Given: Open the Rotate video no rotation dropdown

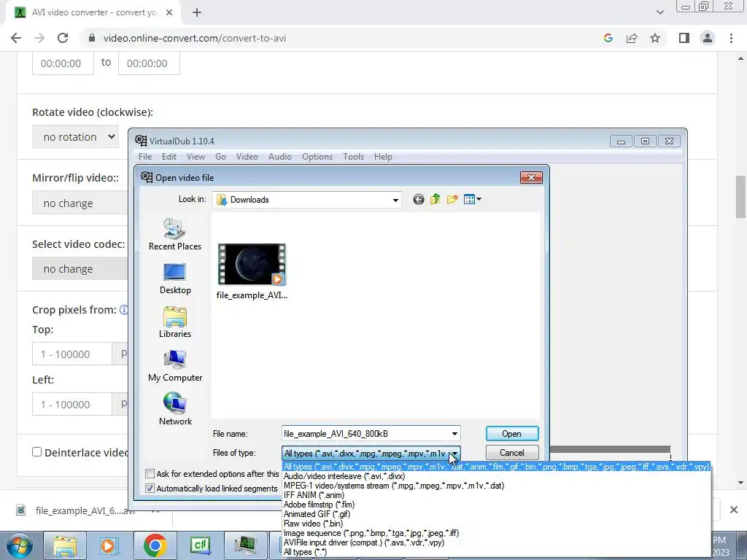Looking at the screenshot, I should [x=75, y=136].
